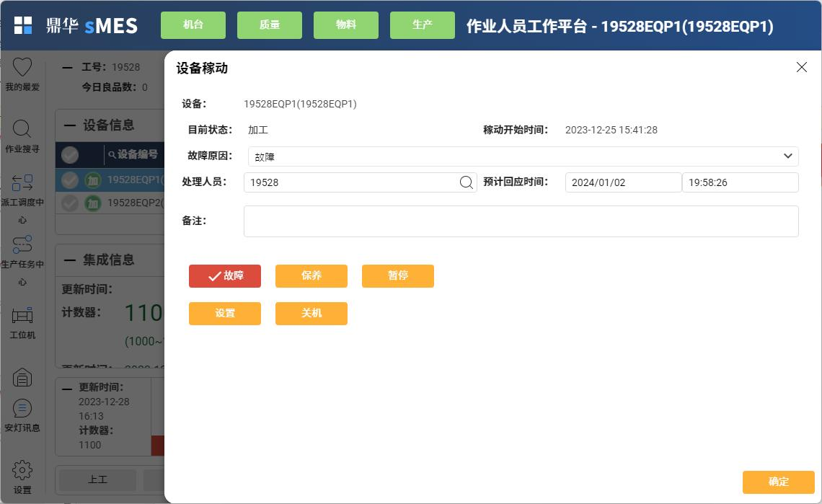Screen dimensions: 822x504
Task: Toggle checkbox for 19528EQP1 row
Action: click(x=70, y=180)
